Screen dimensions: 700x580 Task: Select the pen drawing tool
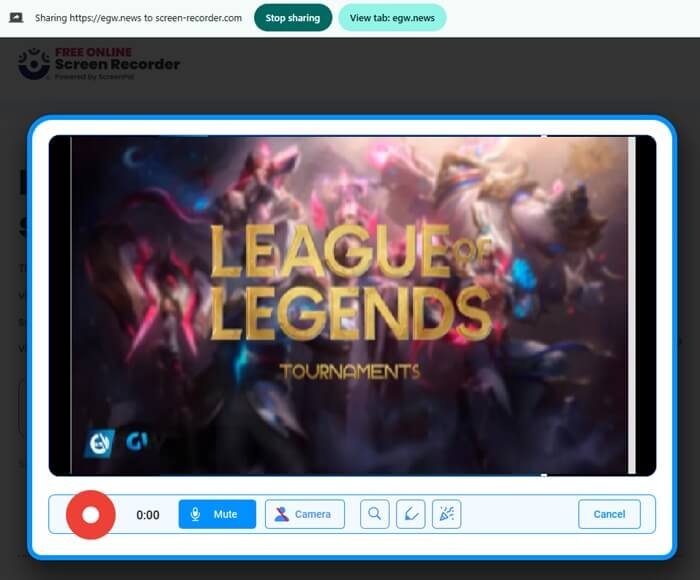[411, 514]
